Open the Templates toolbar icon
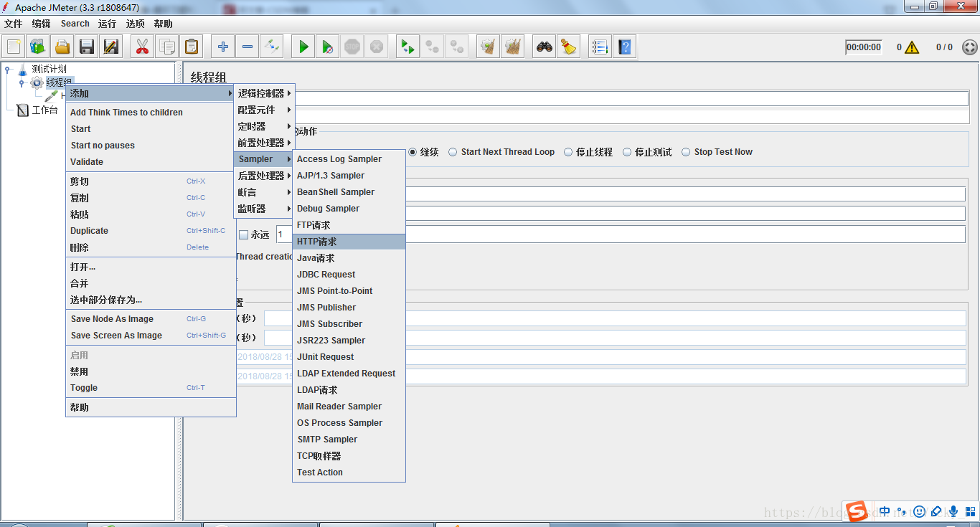This screenshot has width=980, height=527. pos(38,47)
